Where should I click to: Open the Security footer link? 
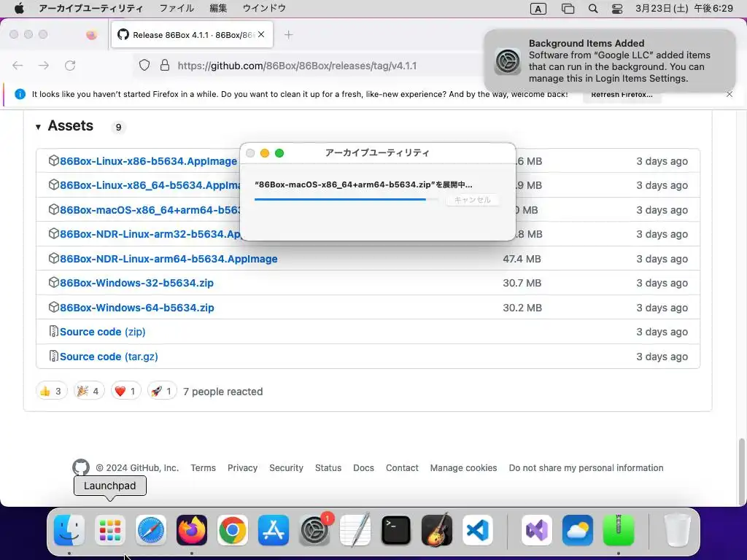[x=286, y=467]
